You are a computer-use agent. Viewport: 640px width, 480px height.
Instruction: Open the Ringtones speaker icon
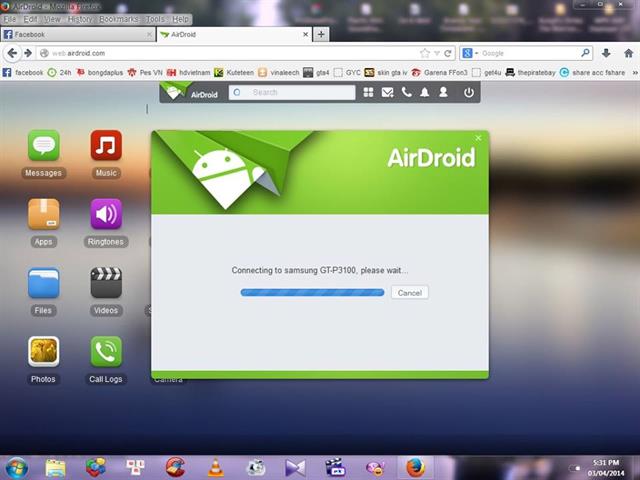106,214
